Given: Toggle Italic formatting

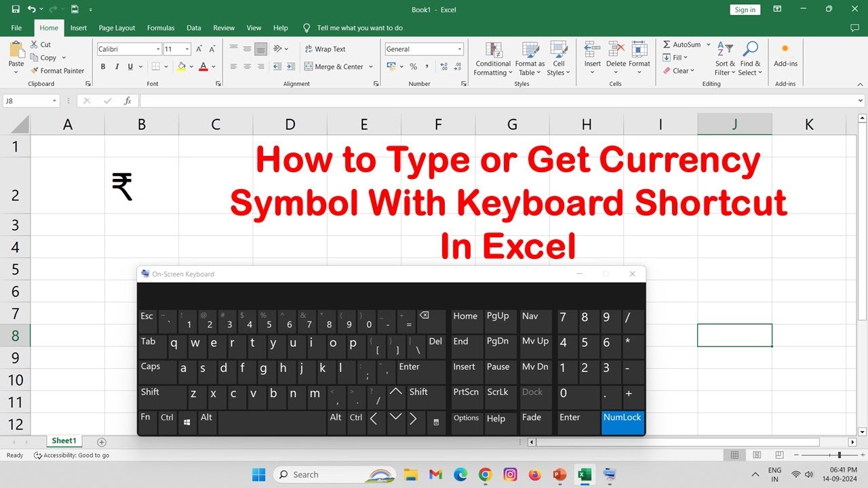Looking at the screenshot, I should [117, 66].
